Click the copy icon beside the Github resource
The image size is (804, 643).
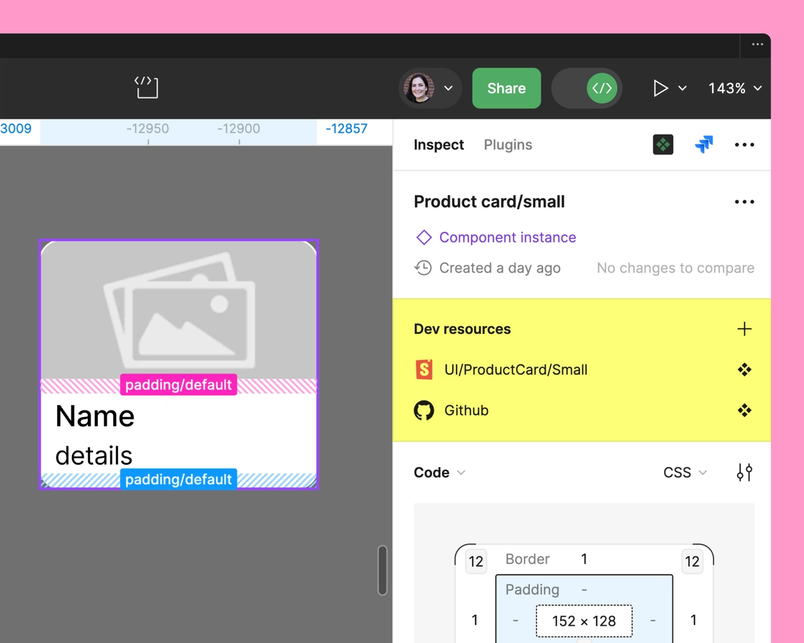pos(744,410)
